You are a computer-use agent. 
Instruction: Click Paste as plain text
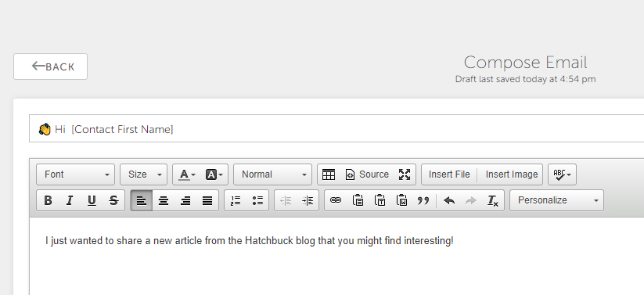(380, 200)
